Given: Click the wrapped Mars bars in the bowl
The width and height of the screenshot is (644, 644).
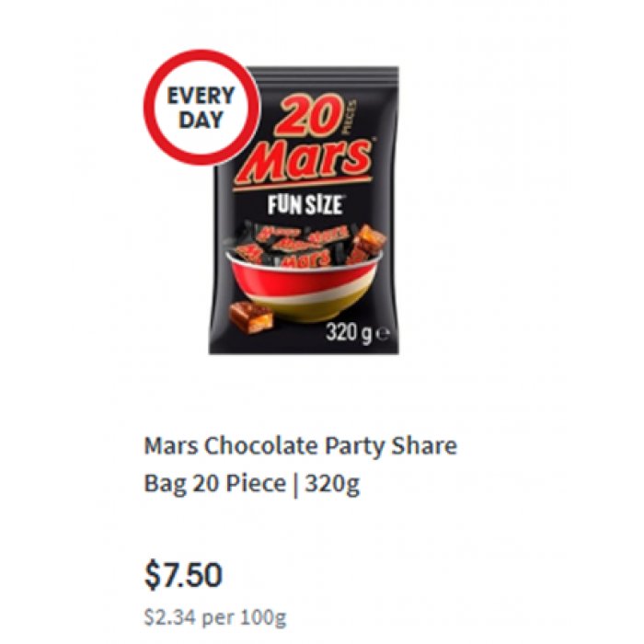Looking at the screenshot, I should click(x=293, y=247).
